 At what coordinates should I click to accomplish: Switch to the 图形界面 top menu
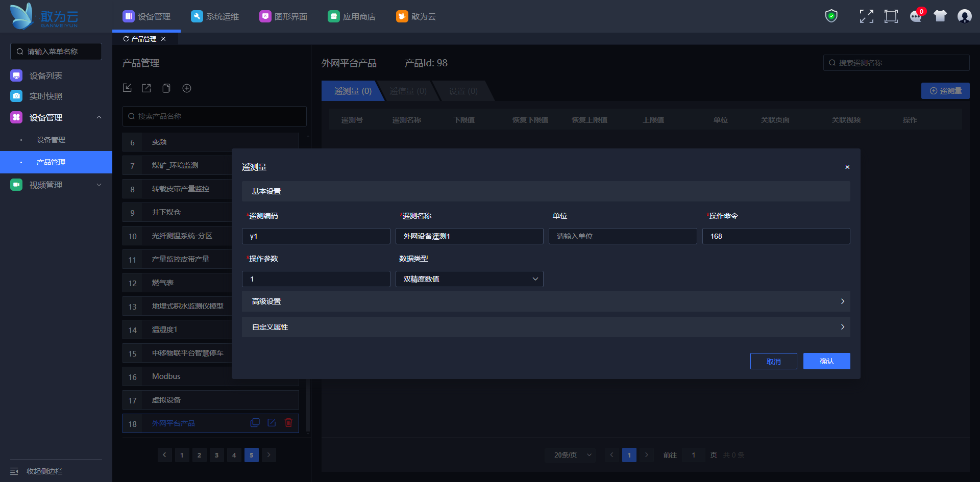click(284, 16)
